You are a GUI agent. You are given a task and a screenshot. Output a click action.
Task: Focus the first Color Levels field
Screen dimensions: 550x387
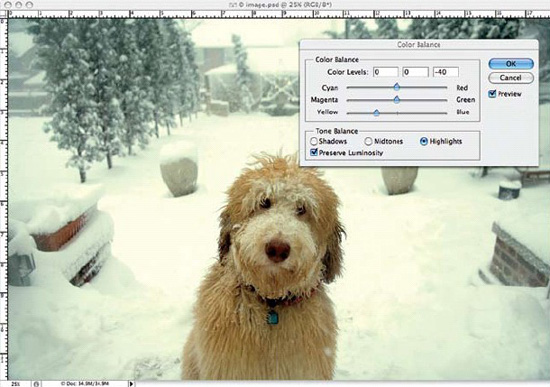pyautogui.click(x=385, y=72)
